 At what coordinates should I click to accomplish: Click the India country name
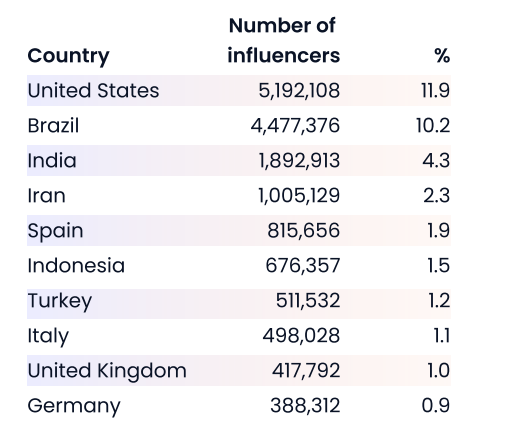pyautogui.click(x=52, y=161)
